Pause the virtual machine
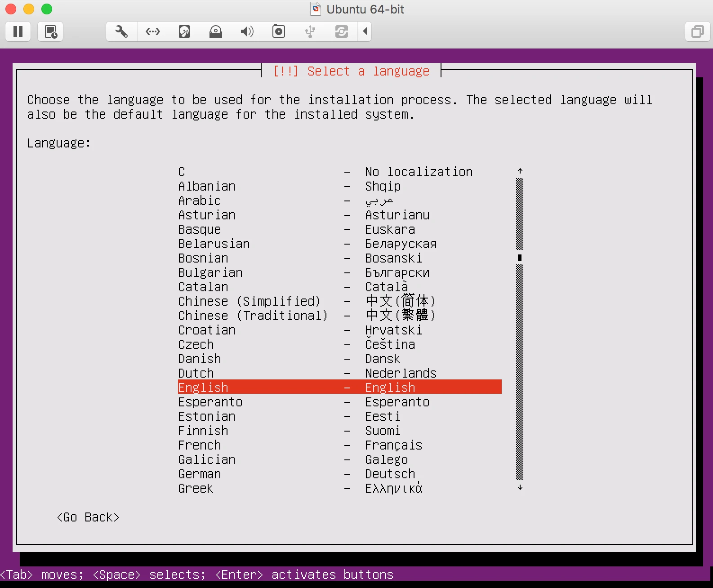The width and height of the screenshot is (713, 588). tap(18, 31)
